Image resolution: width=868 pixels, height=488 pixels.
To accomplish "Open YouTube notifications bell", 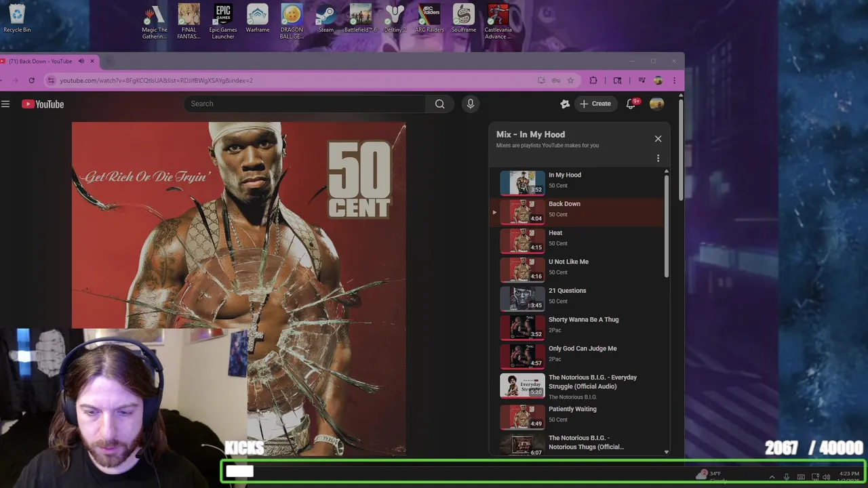I will pos(631,104).
